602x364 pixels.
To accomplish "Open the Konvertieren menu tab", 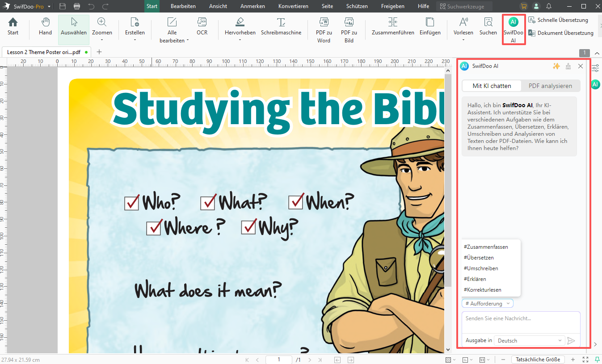I will coord(293,6).
